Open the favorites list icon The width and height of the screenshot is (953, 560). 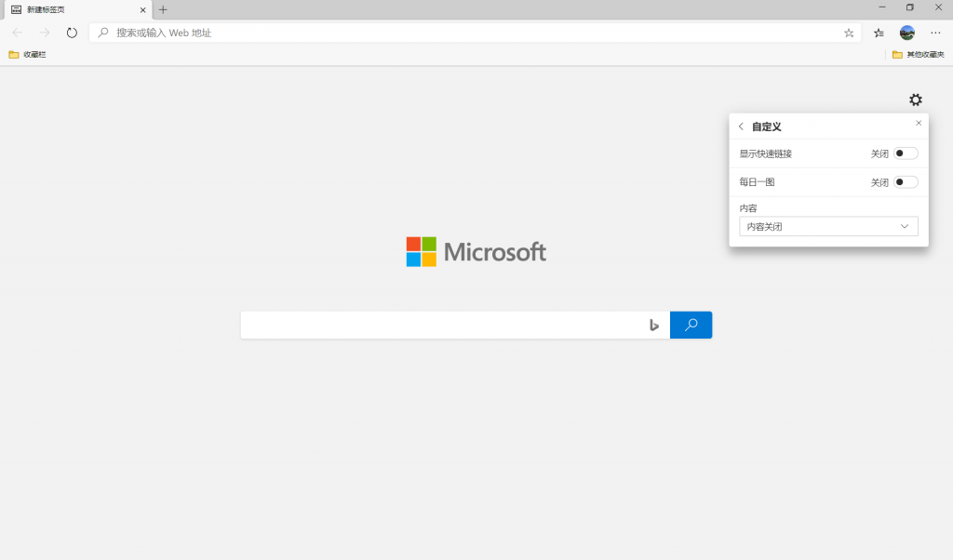[x=879, y=33]
